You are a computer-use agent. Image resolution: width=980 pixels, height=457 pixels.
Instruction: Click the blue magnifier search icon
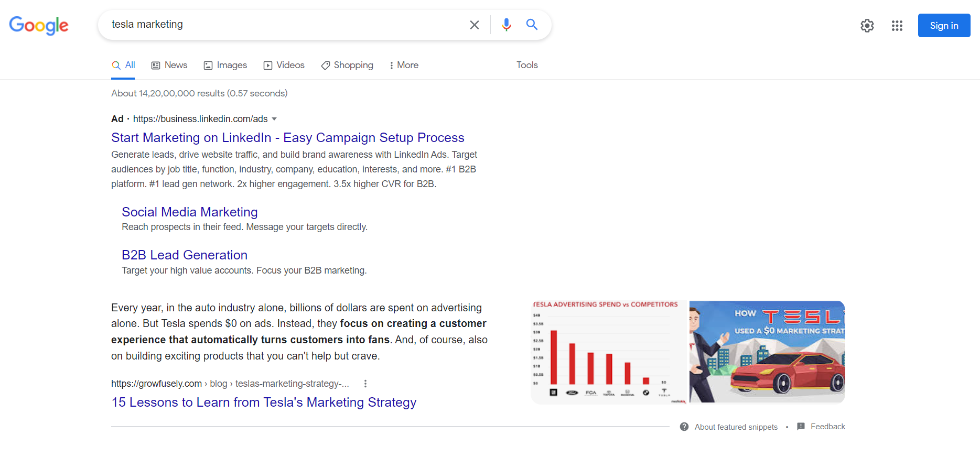tap(532, 24)
